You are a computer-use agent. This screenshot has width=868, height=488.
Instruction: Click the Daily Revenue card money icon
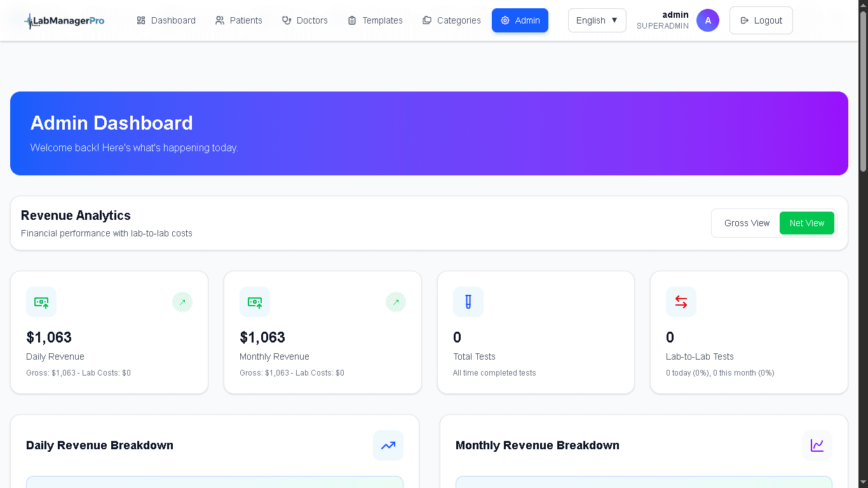(x=41, y=302)
